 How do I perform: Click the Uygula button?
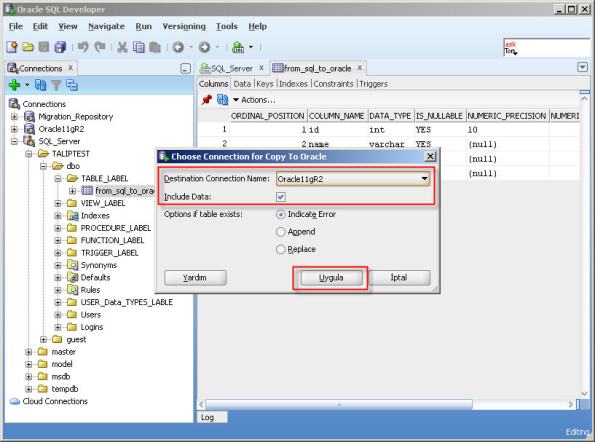[331, 278]
